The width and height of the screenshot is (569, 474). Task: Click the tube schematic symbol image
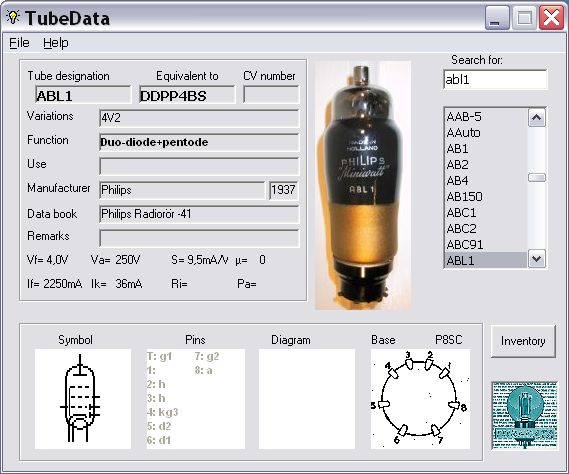(x=83, y=399)
